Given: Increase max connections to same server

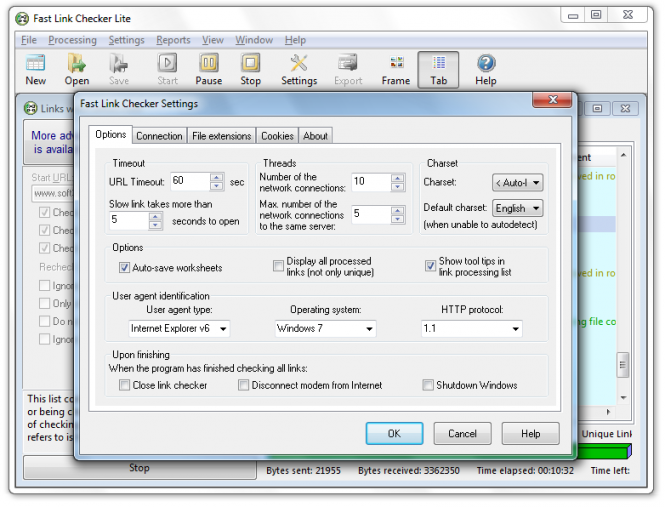Looking at the screenshot, I should 398,210.
